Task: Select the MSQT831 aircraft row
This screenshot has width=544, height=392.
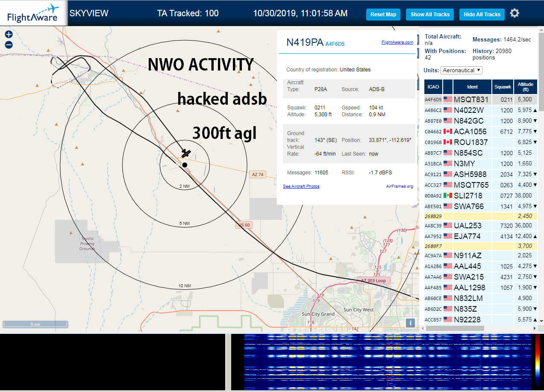Action: tap(481, 99)
